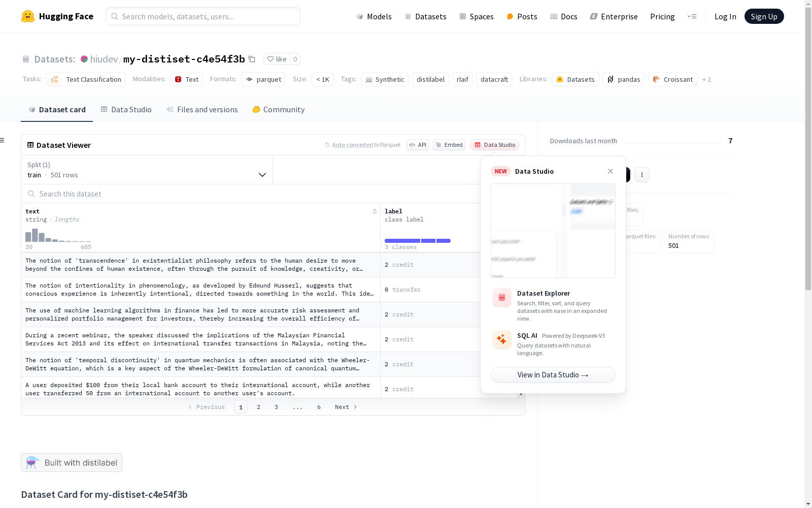Open the extra navigation menu icon

tap(692, 16)
